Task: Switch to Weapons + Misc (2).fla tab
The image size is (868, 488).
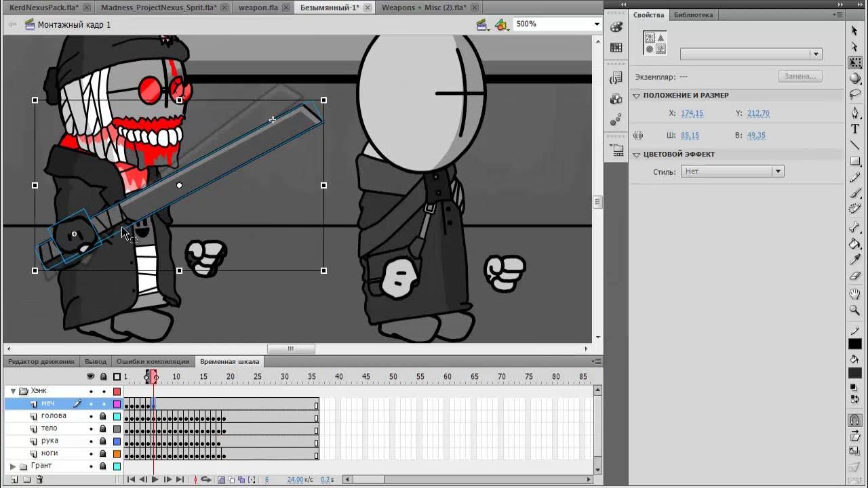Action: click(423, 7)
